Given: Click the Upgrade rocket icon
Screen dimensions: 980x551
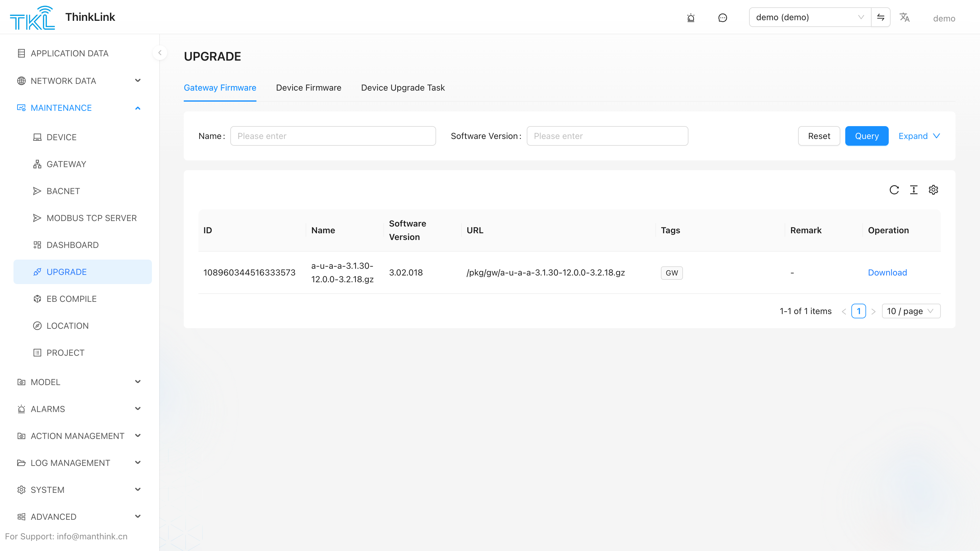Looking at the screenshot, I should 37,272.
